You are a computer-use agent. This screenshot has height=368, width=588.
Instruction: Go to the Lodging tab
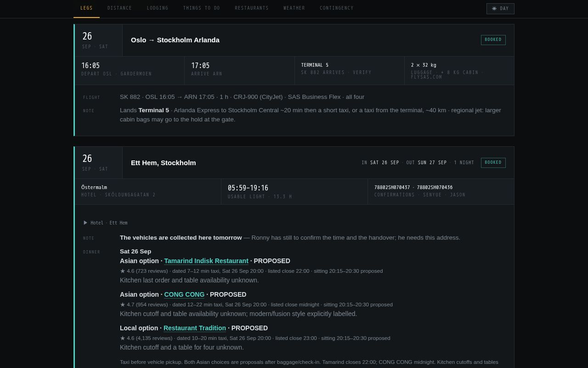[x=158, y=8]
